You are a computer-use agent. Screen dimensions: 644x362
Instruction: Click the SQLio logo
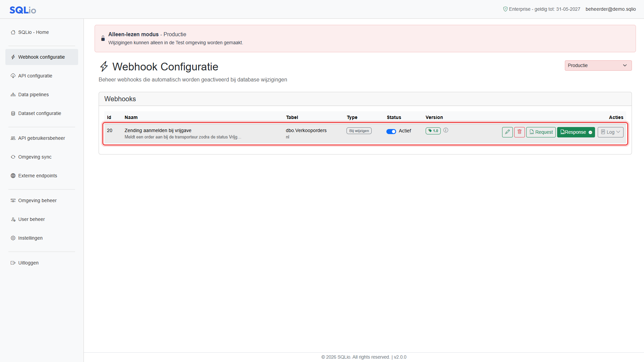point(23,10)
